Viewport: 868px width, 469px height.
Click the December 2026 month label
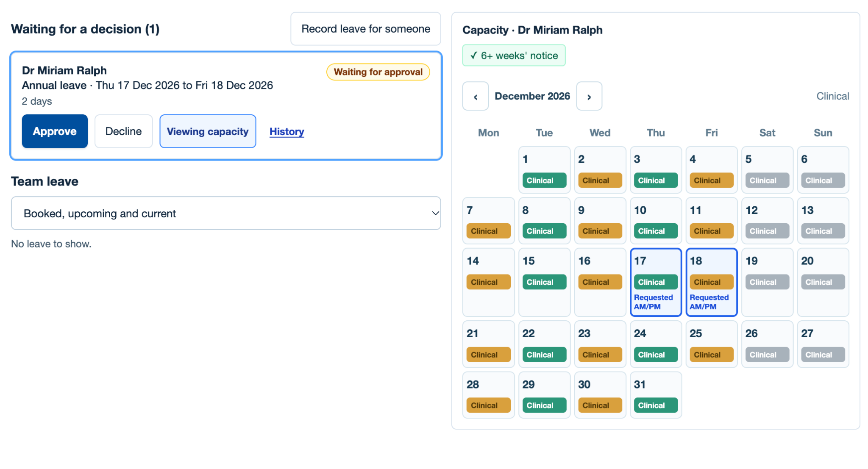[x=532, y=96]
